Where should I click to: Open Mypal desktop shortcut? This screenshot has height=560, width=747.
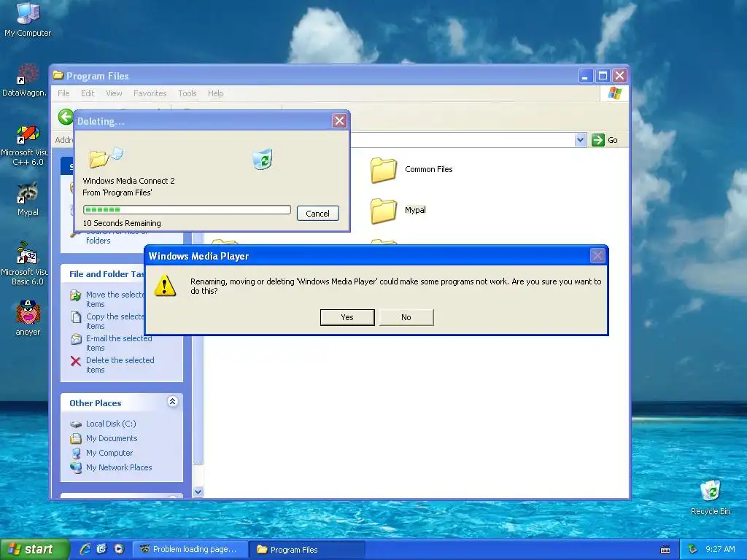coord(28,200)
